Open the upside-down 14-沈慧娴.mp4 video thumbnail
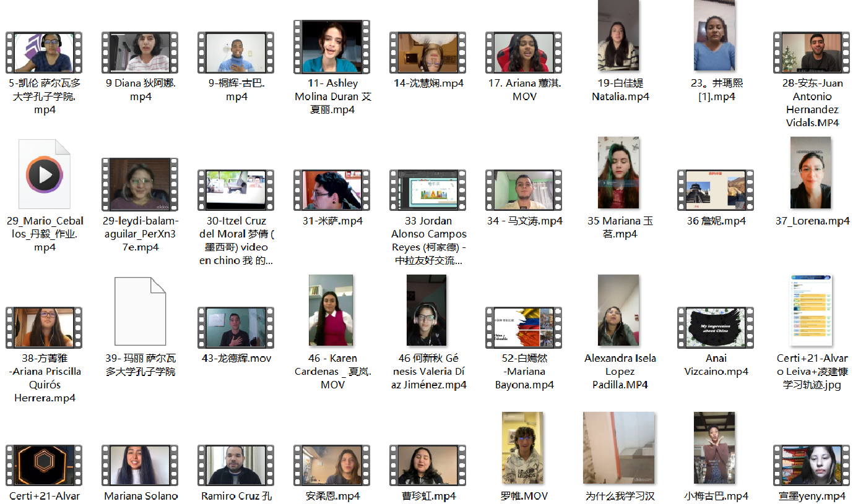Viewport: 853px width, 504px height. click(428, 53)
